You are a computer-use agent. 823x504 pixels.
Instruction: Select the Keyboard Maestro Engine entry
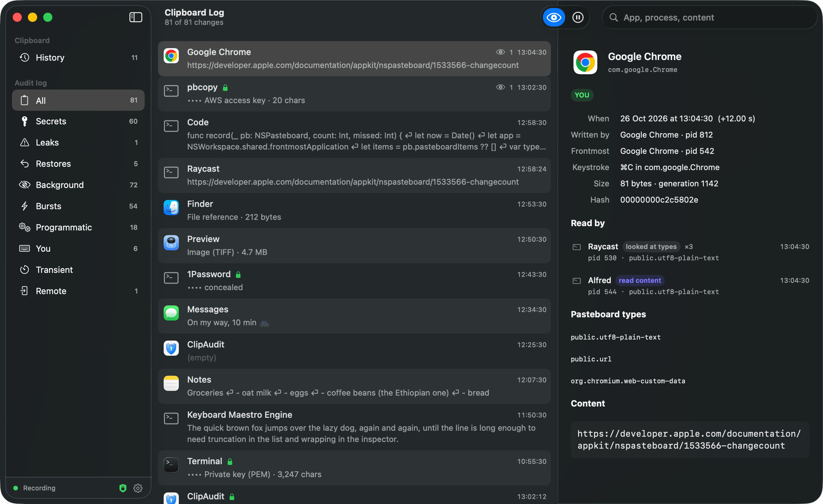(x=354, y=427)
